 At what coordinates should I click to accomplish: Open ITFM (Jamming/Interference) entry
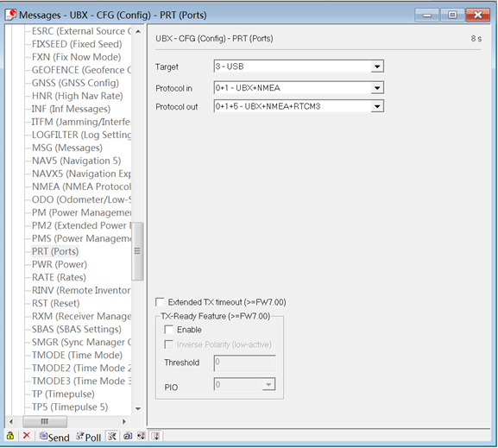(x=81, y=122)
